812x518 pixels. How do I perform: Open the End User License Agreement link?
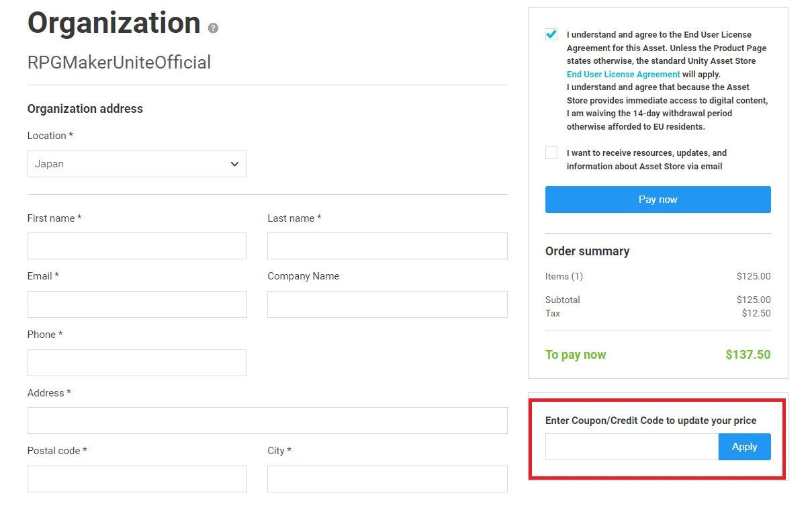[623, 74]
